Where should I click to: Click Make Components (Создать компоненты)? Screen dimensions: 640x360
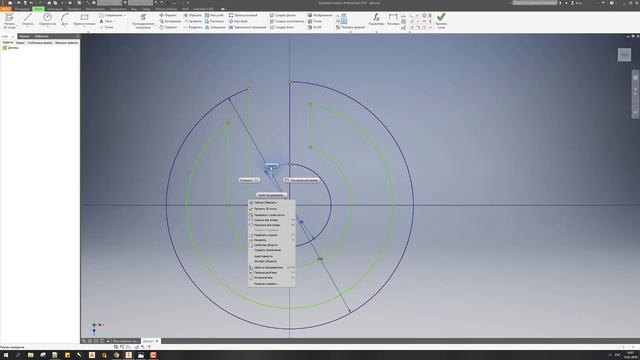[287, 21]
